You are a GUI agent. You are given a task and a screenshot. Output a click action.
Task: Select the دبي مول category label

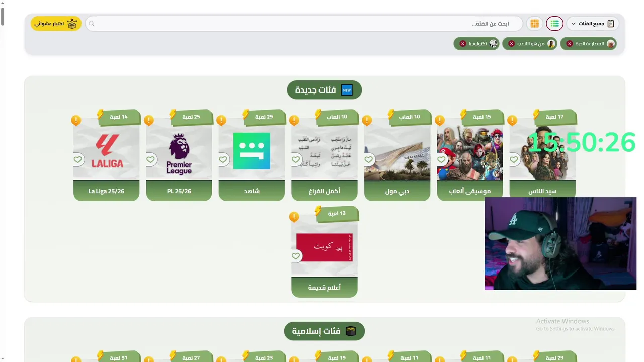tap(397, 191)
